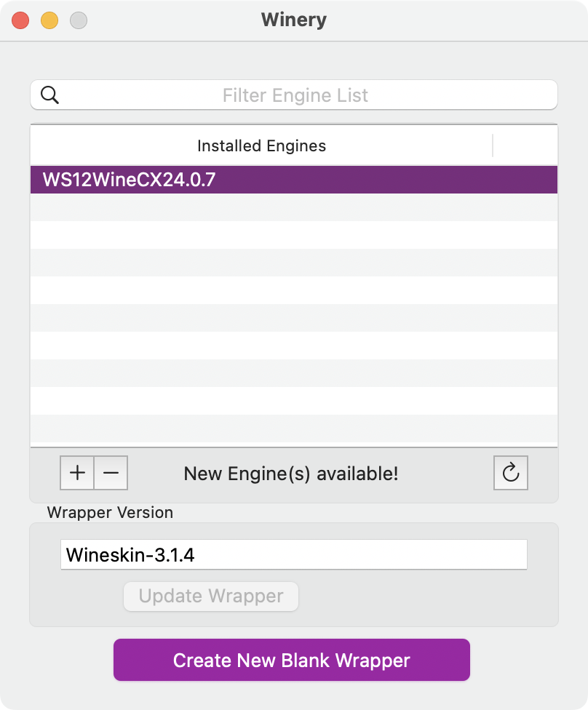
Task: Click the Wrapper Version label
Action: click(110, 512)
